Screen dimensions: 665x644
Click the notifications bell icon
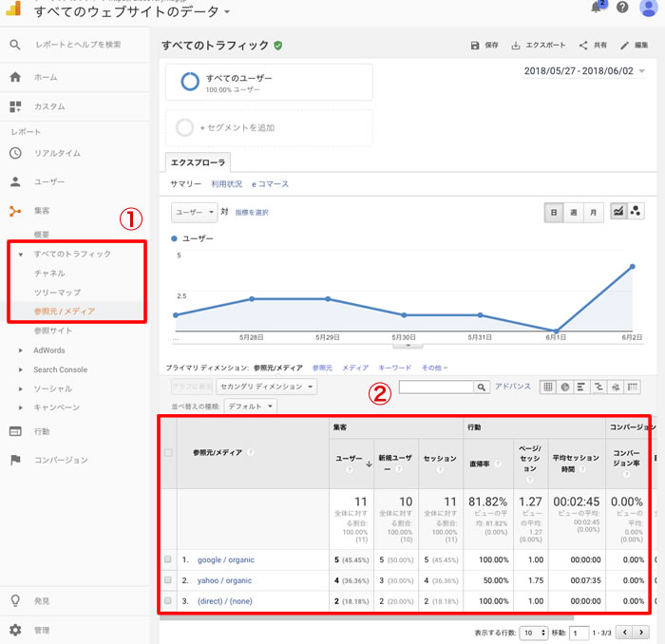coord(598,9)
